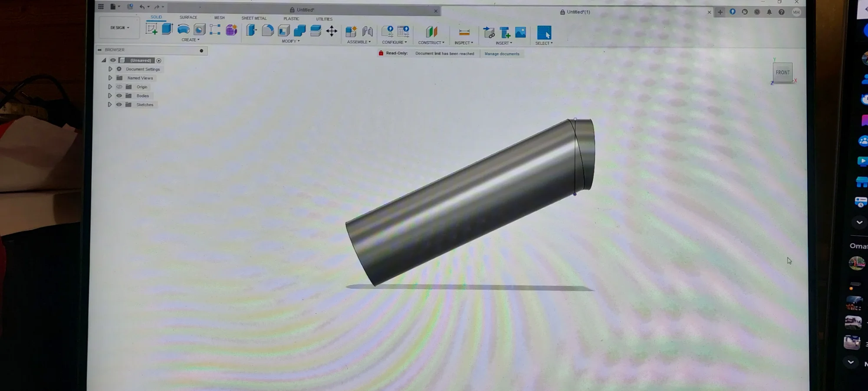
Task: Activate the Move/Copy arrows tool
Action: [x=332, y=31]
